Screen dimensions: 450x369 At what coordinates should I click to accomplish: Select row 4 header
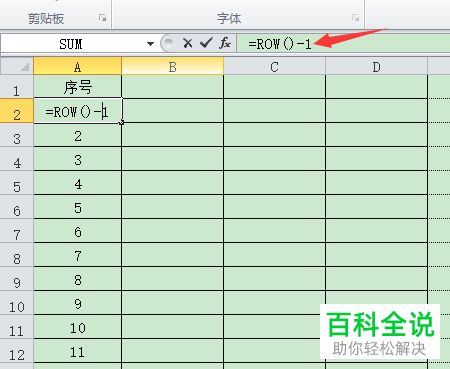coord(17,159)
